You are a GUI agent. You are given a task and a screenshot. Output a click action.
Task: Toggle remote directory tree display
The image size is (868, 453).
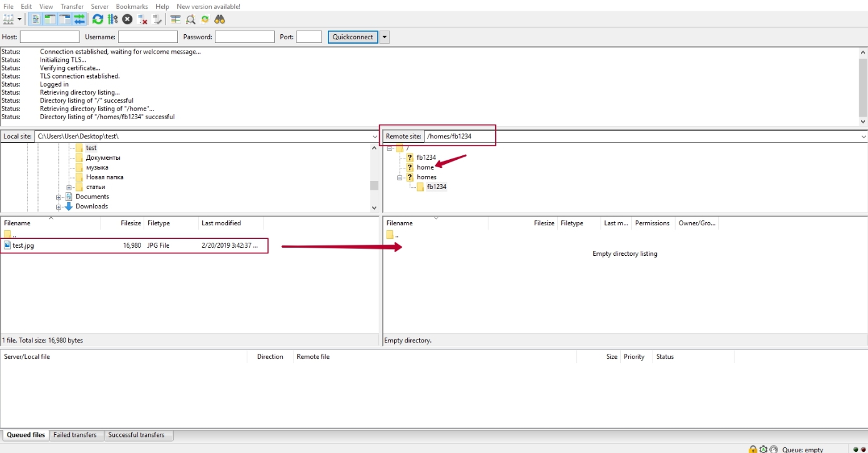pyautogui.click(x=64, y=19)
